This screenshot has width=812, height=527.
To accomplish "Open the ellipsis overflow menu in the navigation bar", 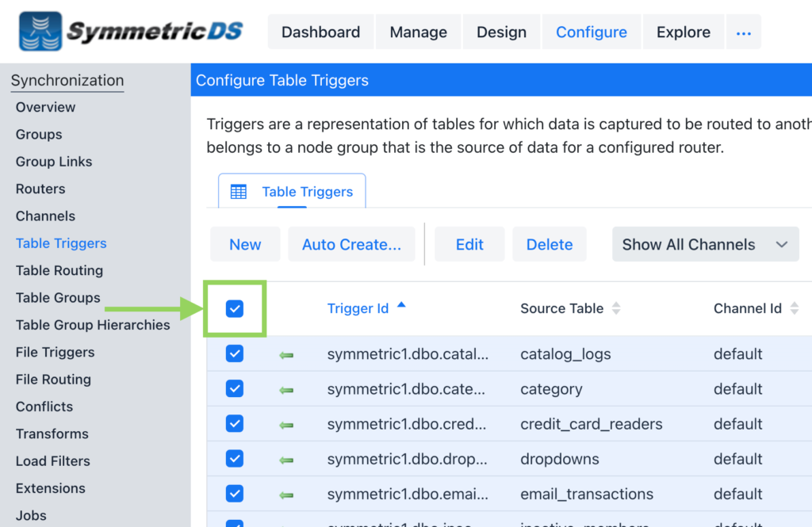I will click(743, 32).
